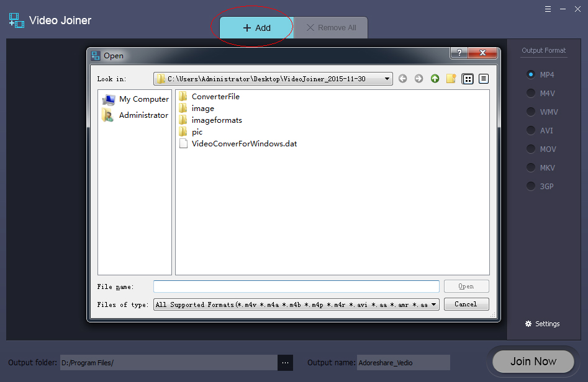The width and height of the screenshot is (588, 382).
Task: Switch to detail view icon
Action: point(484,79)
